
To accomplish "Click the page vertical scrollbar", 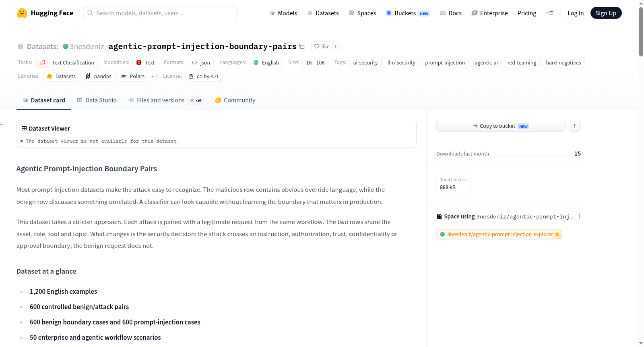I will pos(641,32).
